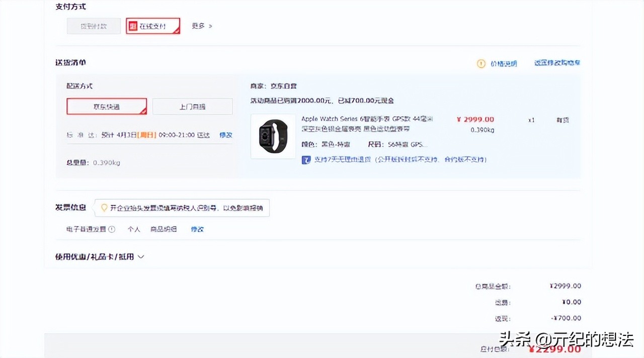Expand 使用优惠/礼品卡/抵用 section
Screen dimensions: 644x358
coord(100,257)
